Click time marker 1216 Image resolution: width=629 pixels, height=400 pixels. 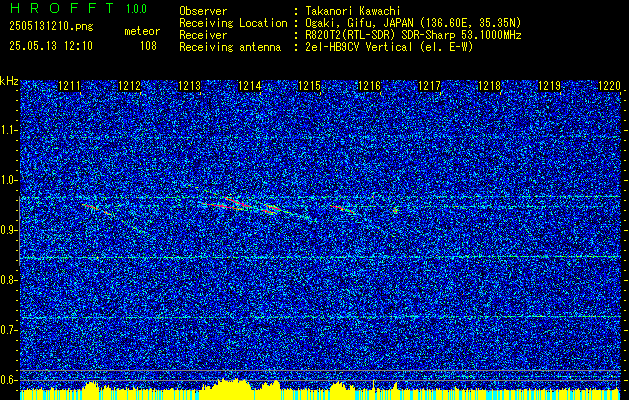pyautogui.click(x=369, y=86)
